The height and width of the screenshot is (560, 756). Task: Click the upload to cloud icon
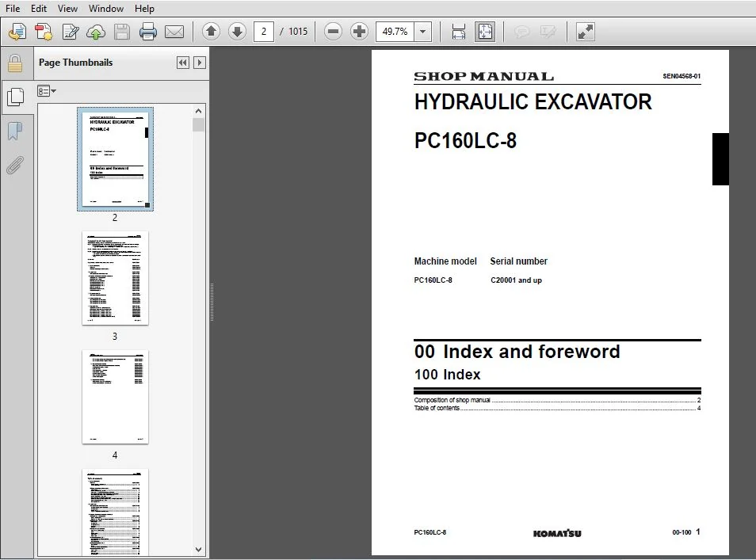click(96, 32)
